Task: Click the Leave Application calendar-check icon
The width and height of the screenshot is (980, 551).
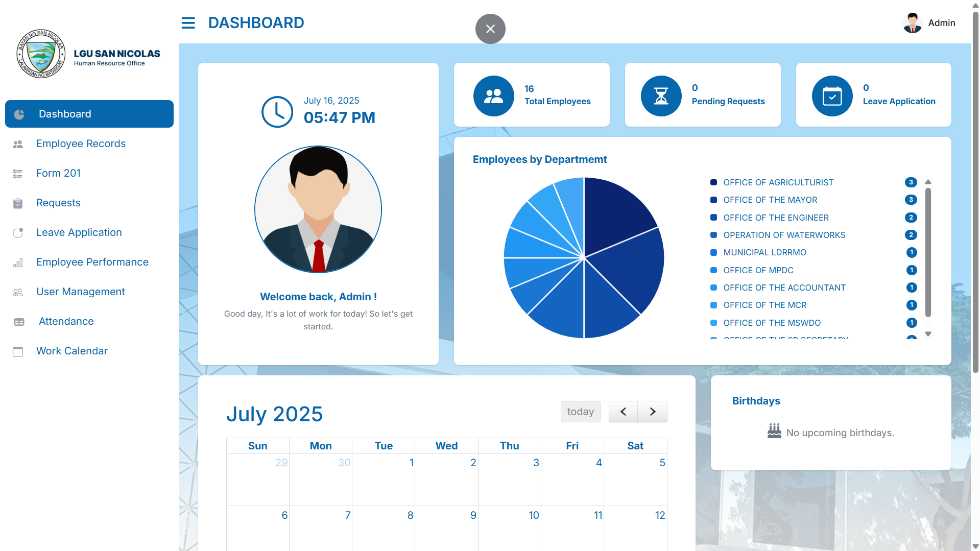Action: 832,96
